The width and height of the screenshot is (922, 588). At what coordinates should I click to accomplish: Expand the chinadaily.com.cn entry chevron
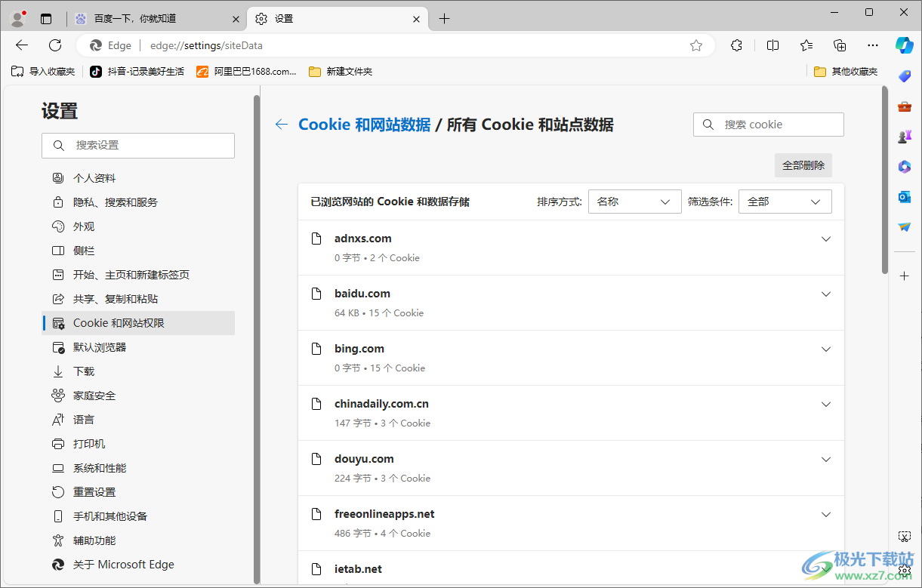825,405
